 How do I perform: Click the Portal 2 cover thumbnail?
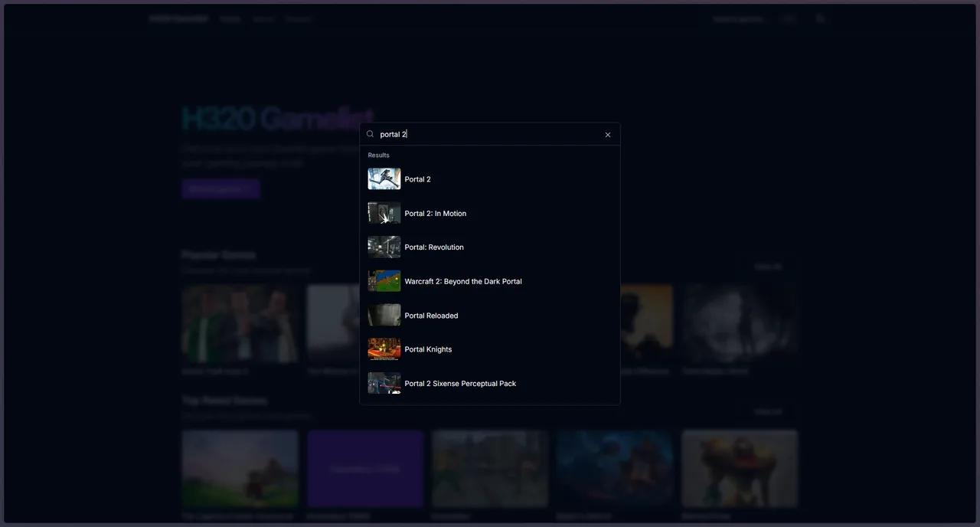click(x=384, y=179)
